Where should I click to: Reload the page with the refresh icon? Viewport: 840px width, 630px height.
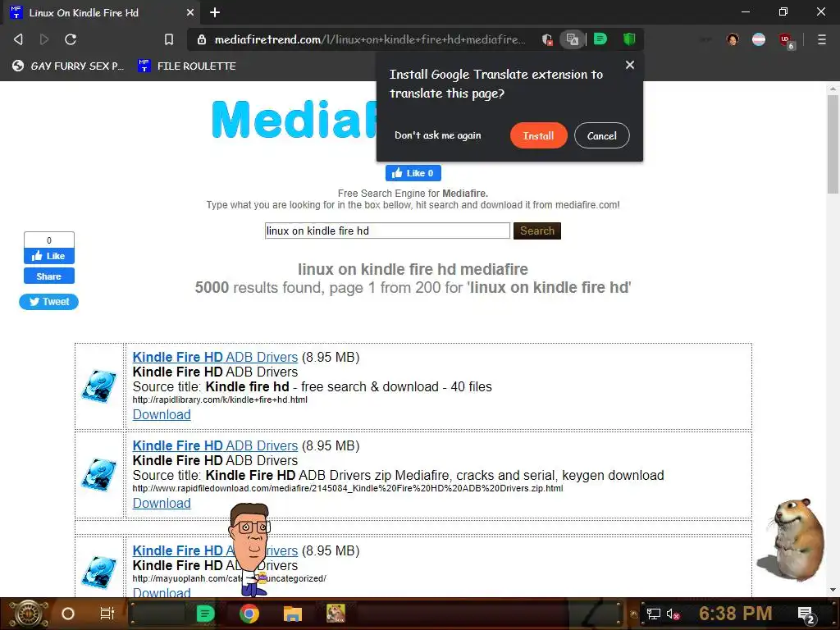[x=71, y=39]
